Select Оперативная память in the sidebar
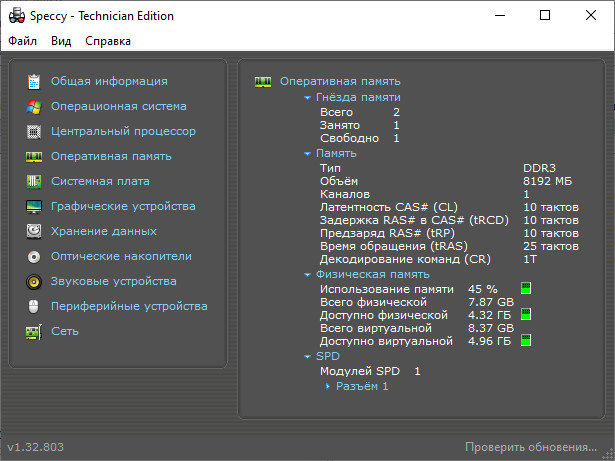Screen dimensions: 615x461 (111, 156)
